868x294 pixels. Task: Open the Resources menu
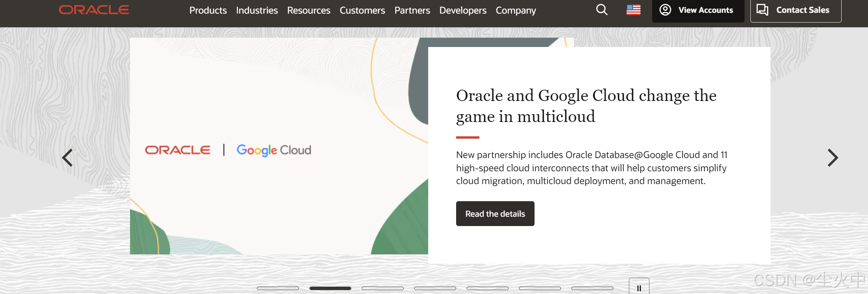pos(309,10)
